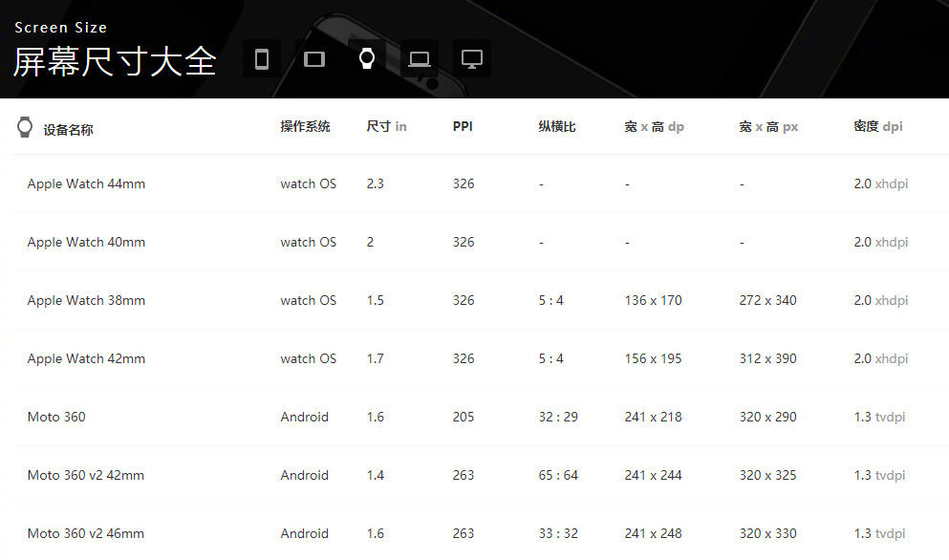Click the PPI column header

tap(463, 126)
